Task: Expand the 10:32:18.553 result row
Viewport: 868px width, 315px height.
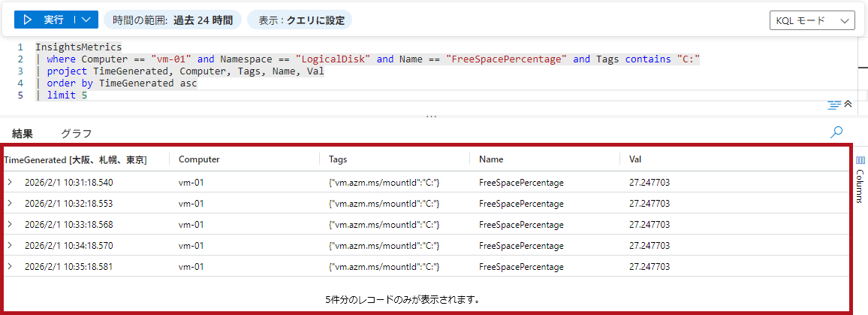Action: point(10,203)
